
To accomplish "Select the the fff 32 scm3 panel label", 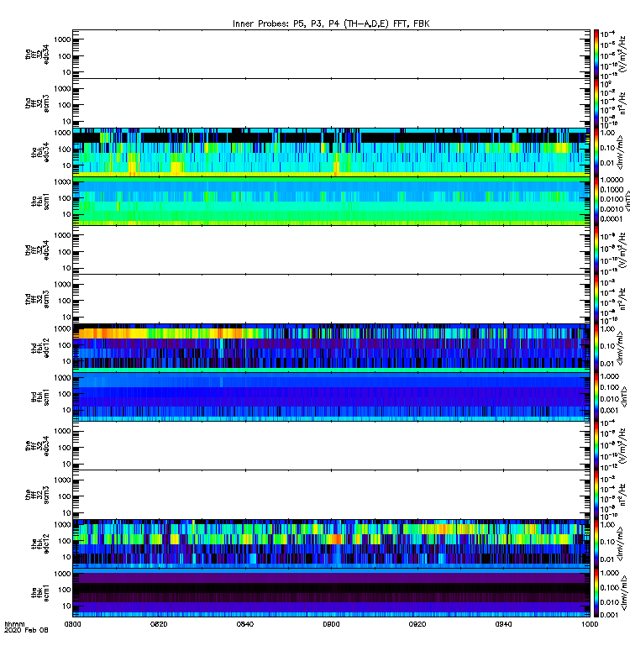I will [37, 495].
